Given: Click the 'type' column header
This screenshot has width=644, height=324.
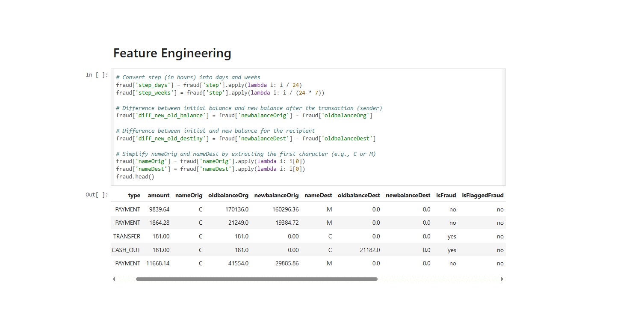Looking at the screenshot, I should click(x=134, y=196).
